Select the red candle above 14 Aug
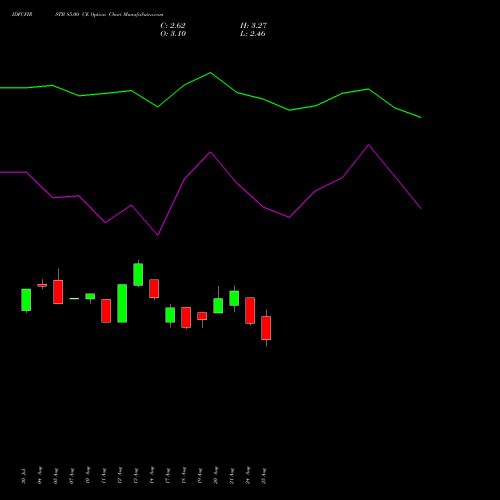 (x=154, y=289)
